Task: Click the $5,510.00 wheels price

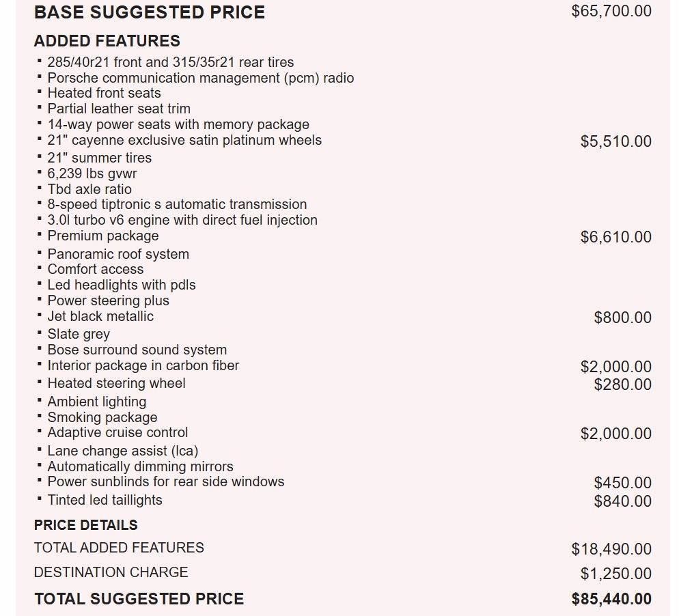Action: tap(615, 141)
